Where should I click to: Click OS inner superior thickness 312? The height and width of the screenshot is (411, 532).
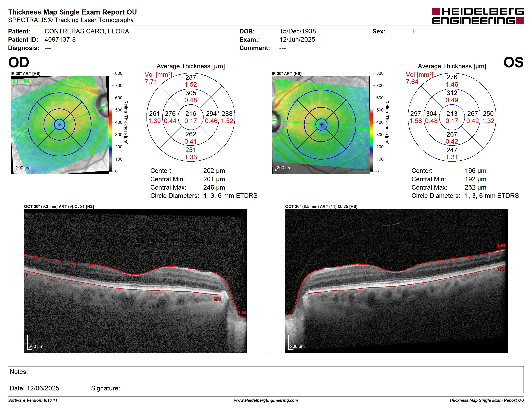(452, 93)
